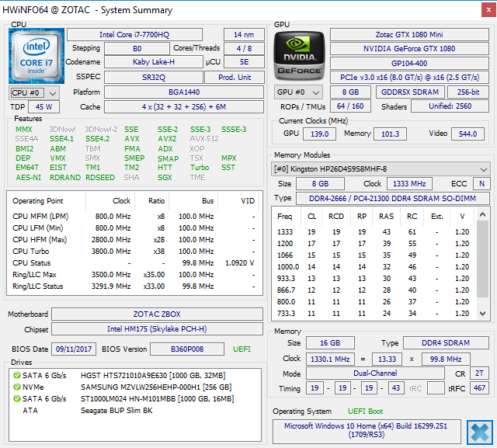Viewport: 497px width, 448px height.
Task: Select the 733.3 frequency timing row
Action: 374,314
